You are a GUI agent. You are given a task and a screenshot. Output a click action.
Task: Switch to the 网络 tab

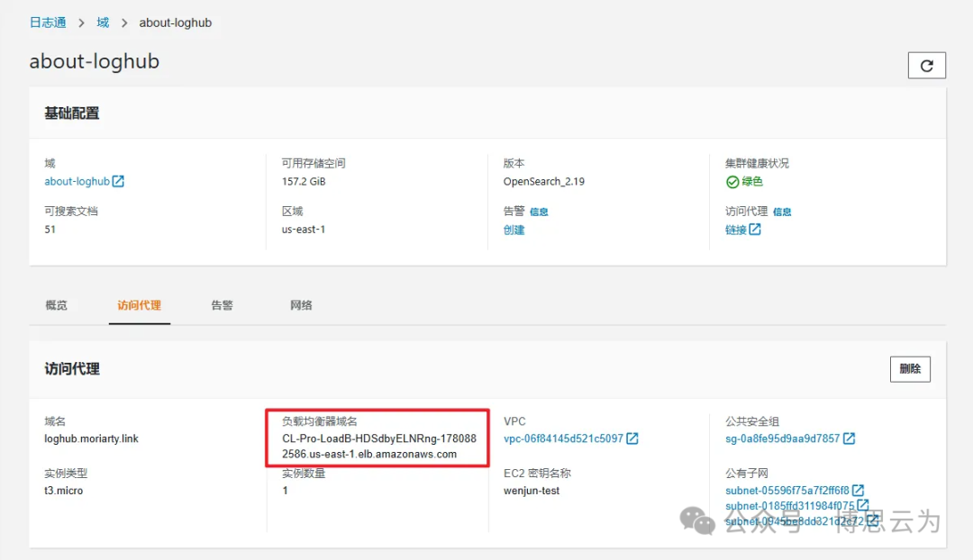(x=301, y=305)
